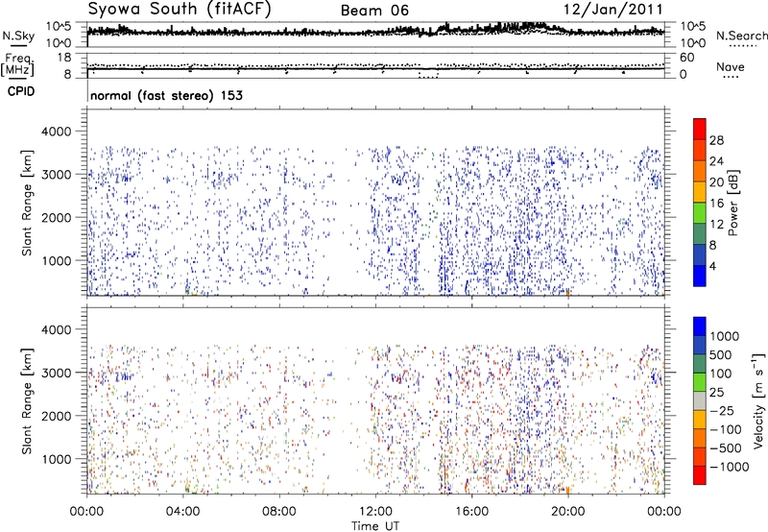Click the '−1000' Velocity colorbar value
The width and height of the screenshot is (768, 532).
pyautogui.click(x=729, y=467)
